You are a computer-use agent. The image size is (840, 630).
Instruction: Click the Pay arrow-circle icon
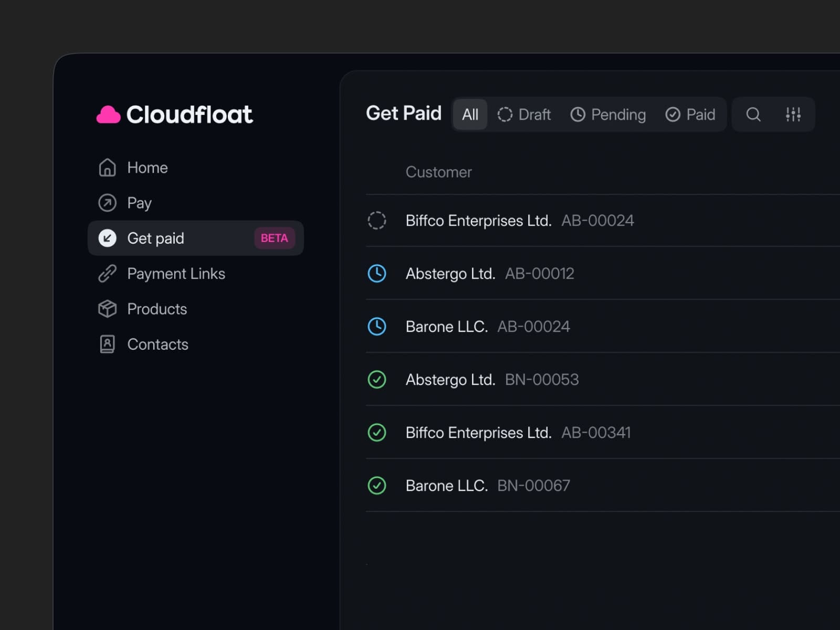tap(107, 203)
